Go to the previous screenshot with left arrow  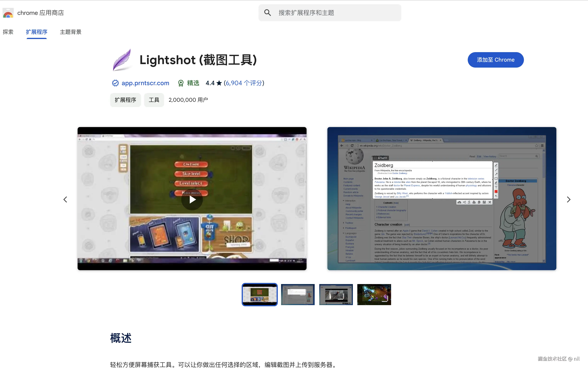pyautogui.click(x=65, y=199)
